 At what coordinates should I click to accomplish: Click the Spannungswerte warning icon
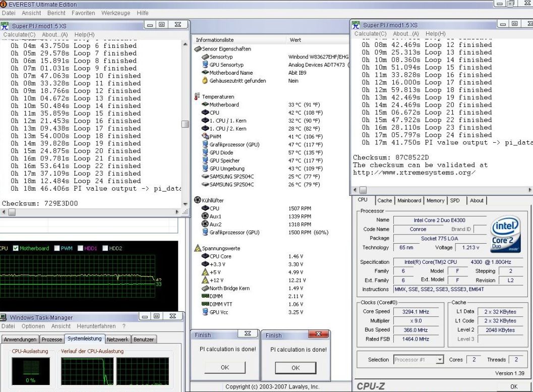198,248
